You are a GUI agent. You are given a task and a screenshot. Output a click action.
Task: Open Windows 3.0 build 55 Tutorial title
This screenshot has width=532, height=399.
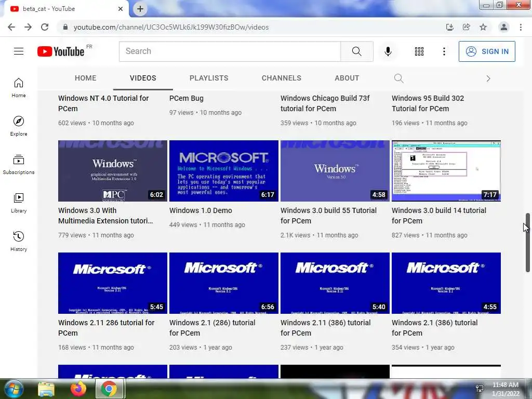point(328,216)
